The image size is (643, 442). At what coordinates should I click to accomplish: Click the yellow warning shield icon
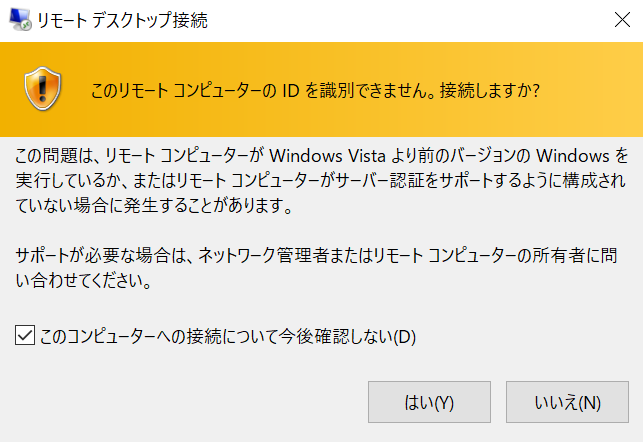tap(43, 89)
